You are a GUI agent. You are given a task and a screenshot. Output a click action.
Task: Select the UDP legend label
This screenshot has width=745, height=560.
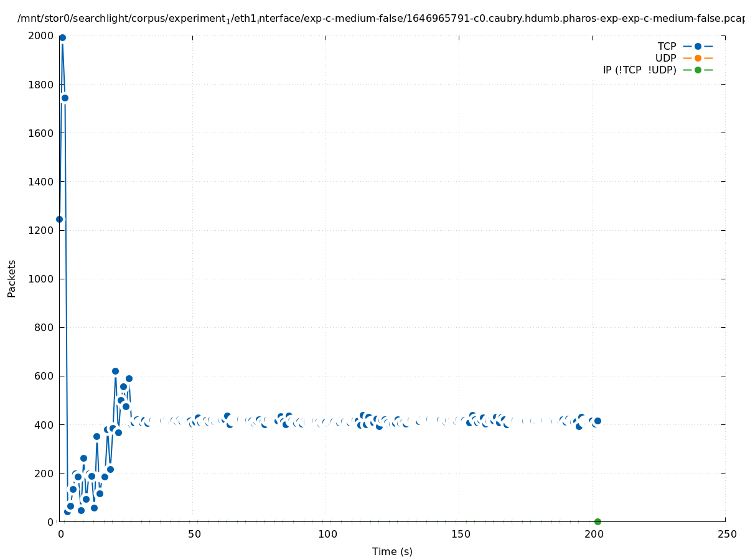click(665, 58)
